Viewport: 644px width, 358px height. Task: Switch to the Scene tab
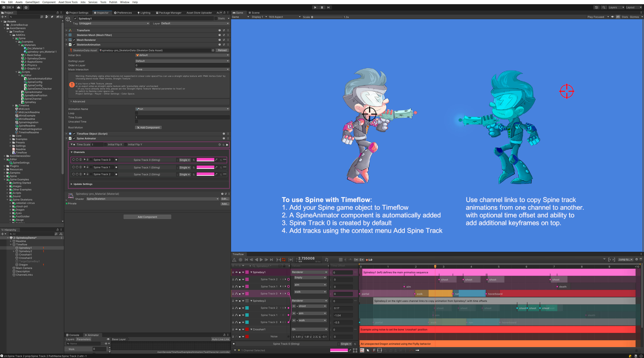254,12
